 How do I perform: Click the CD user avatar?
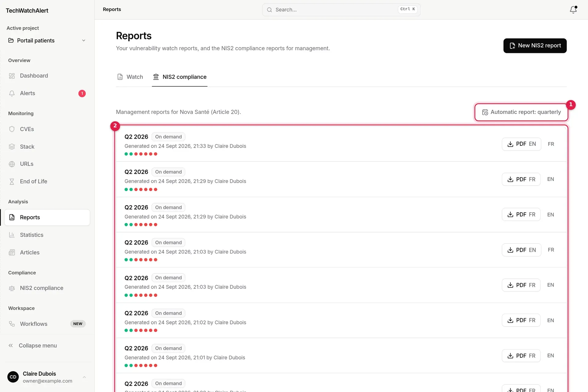pyautogui.click(x=13, y=377)
